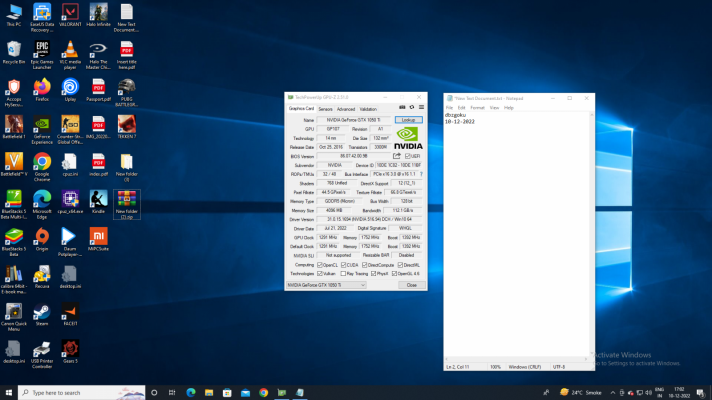Open File Explorer from the taskbar
This screenshot has height=400, width=712.
209,392
